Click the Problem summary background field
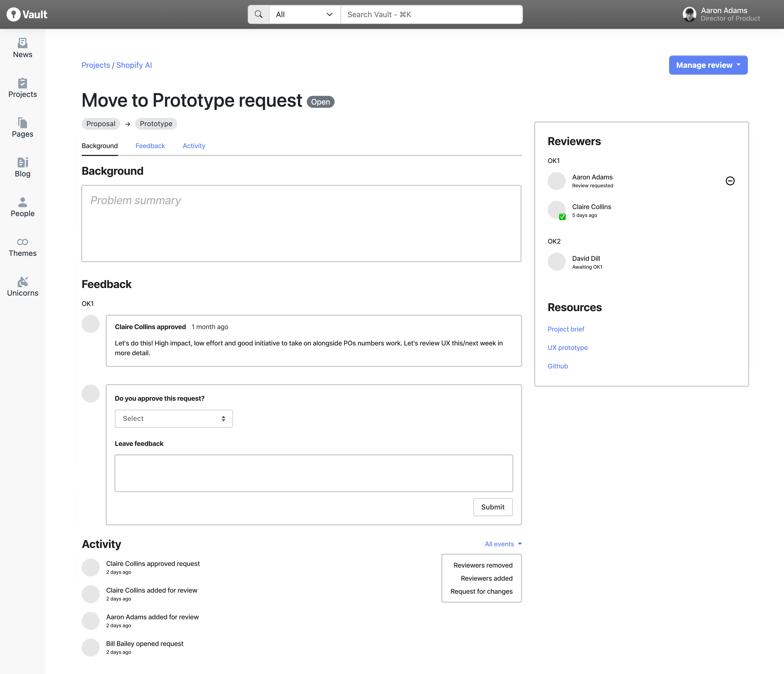784x674 pixels. point(301,223)
